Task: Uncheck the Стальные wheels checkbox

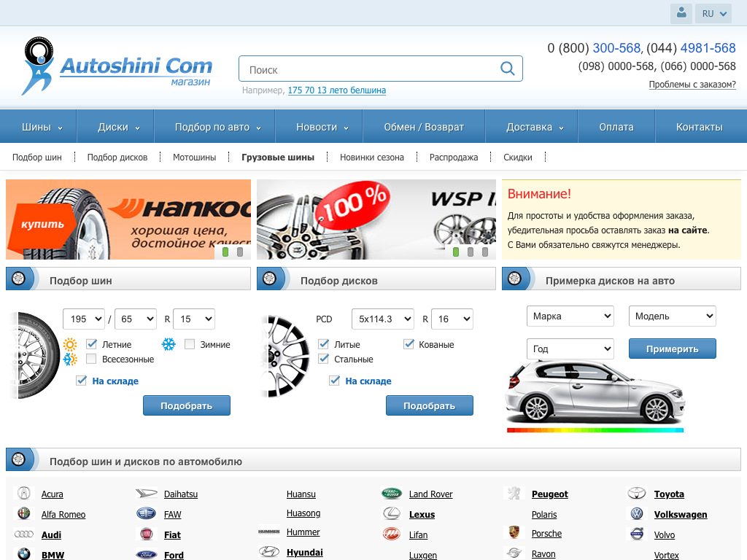Action: pyautogui.click(x=323, y=359)
